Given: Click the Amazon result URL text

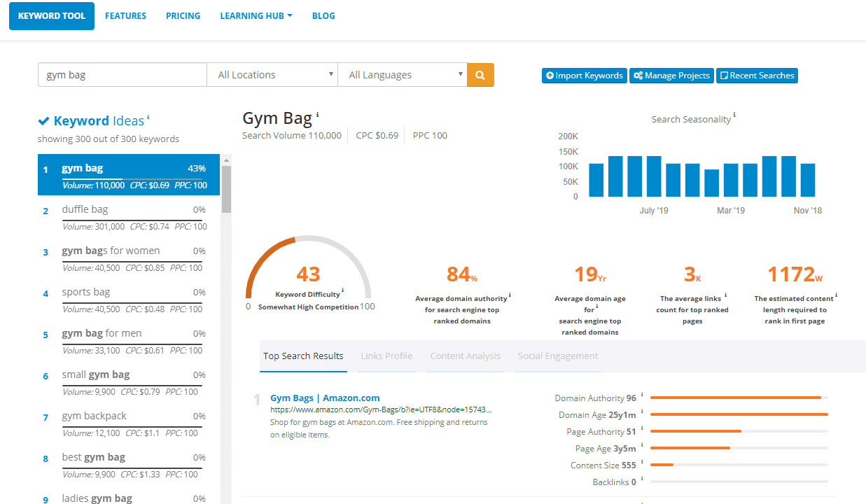Looking at the screenshot, I should pyautogui.click(x=381, y=409).
